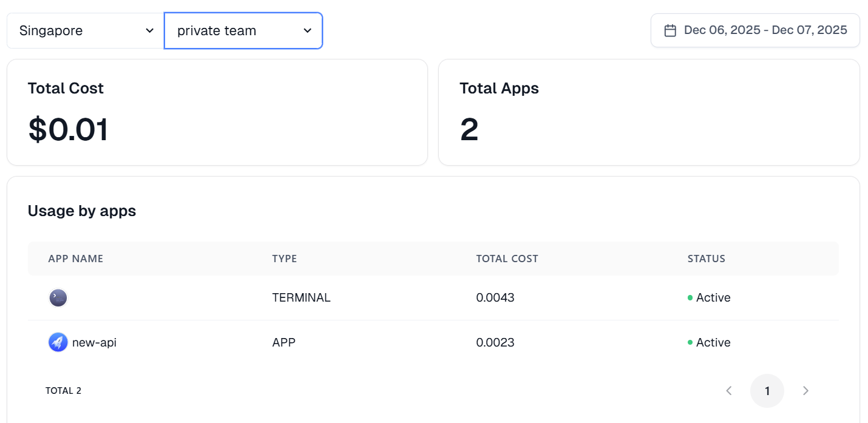Click the new-api rocket icon
The width and height of the screenshot is (868, 423).
[58, 342]
